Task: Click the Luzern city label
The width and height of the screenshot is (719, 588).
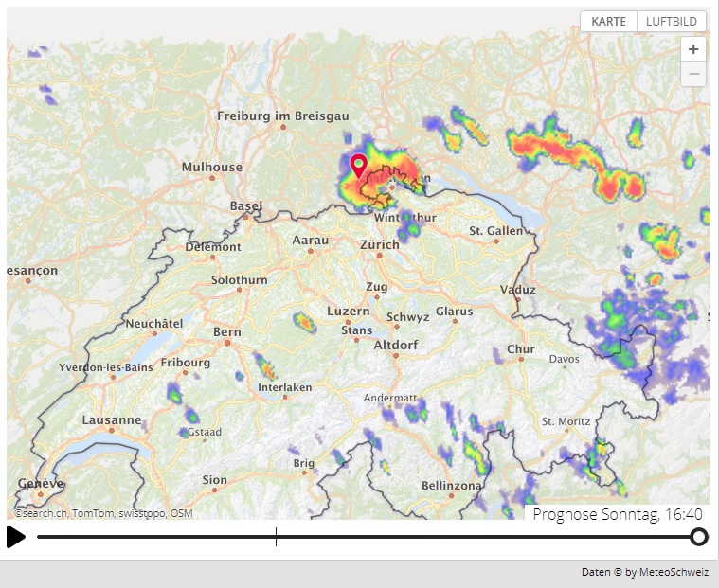Action: tap(348, 312)
